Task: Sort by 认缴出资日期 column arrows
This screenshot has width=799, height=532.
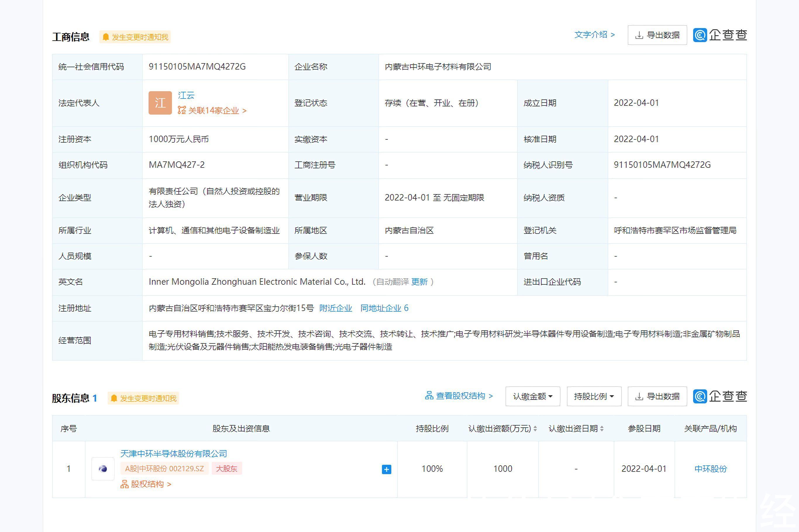Action: click(602, 429)
